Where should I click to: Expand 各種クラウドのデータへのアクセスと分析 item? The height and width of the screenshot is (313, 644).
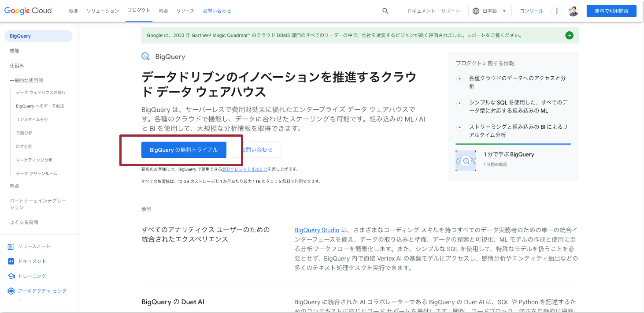(x=460, y=78)
